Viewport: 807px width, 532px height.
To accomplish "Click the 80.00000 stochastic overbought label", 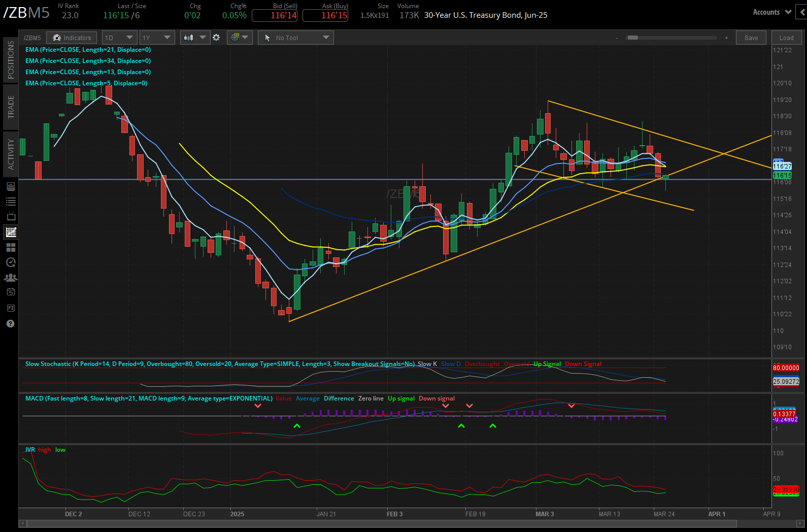I will click(786, 368).
